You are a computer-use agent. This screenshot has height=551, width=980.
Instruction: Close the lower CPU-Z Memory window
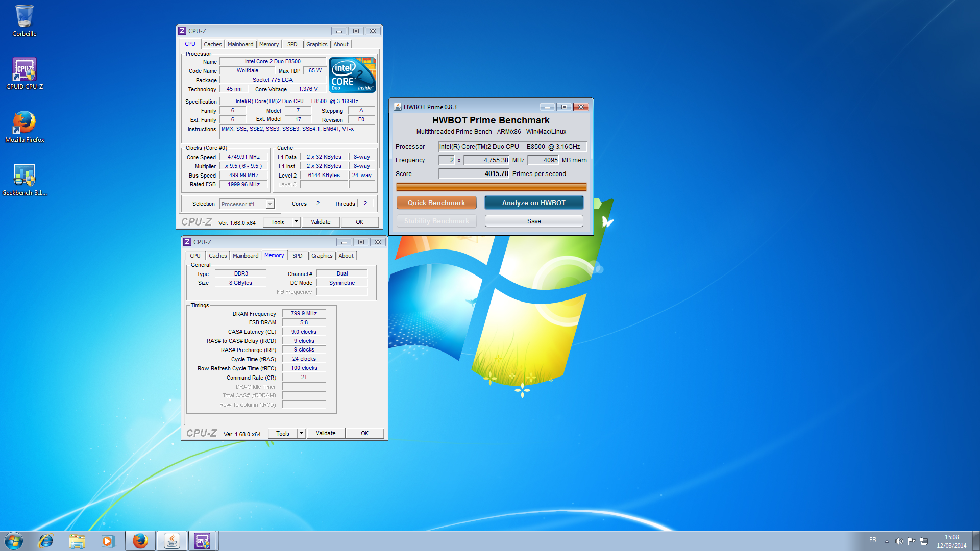click(x=378, y=242)
